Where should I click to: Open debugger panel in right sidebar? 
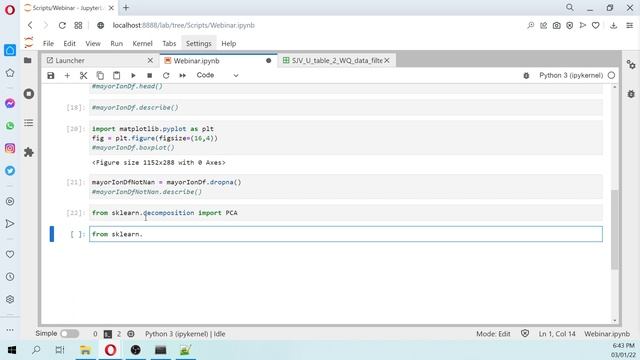tap(631, 94)
